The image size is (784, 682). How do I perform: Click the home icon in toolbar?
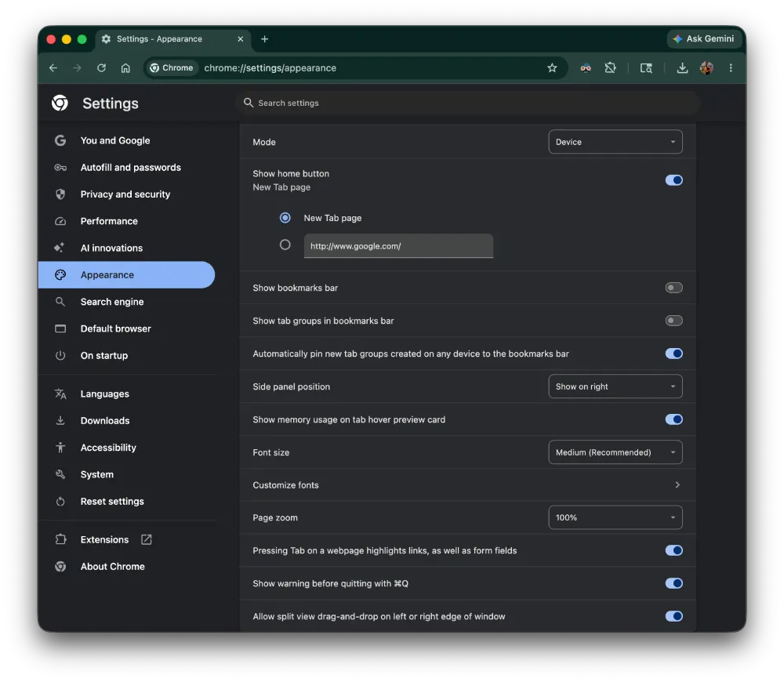tap(125, 68)
